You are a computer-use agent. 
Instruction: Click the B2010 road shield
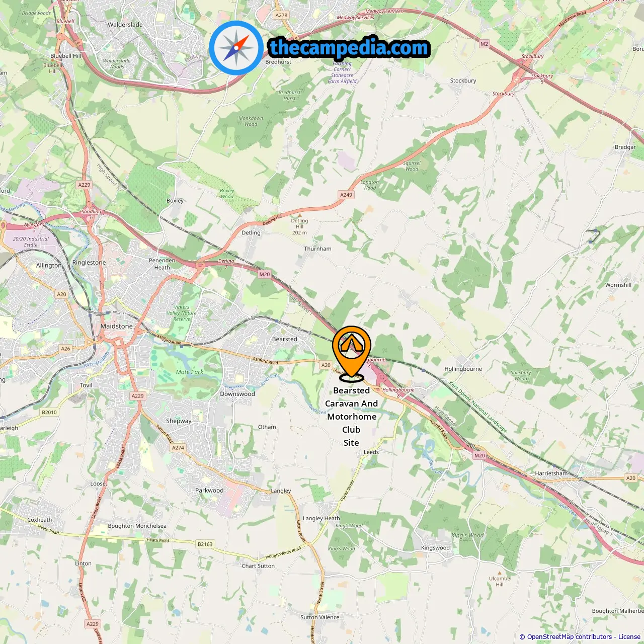[x=49, y=412]
